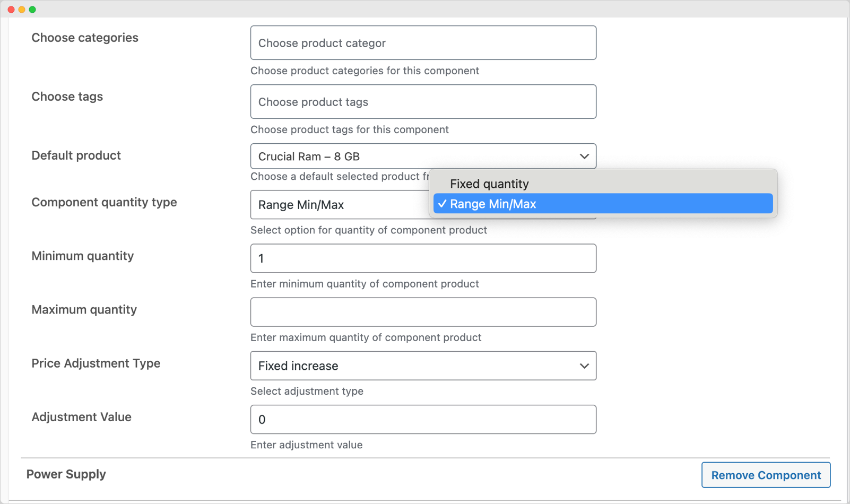This screenshot has height=504, width=850.
Task: Click the Adjustment Value input showing 0
Action: click(423, 419)
